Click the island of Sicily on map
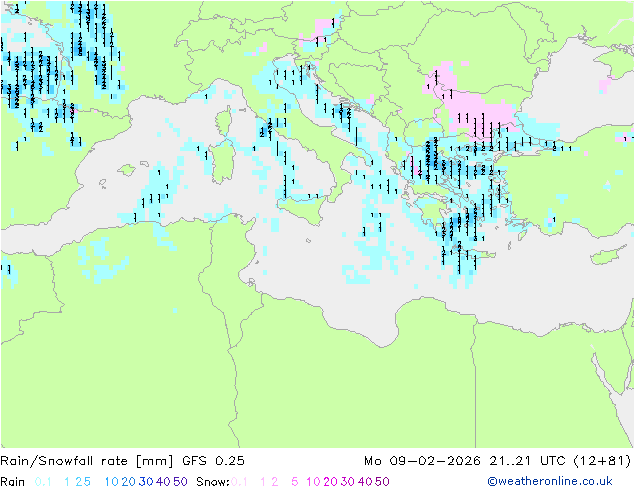The image size is (634, 490). 302,209
